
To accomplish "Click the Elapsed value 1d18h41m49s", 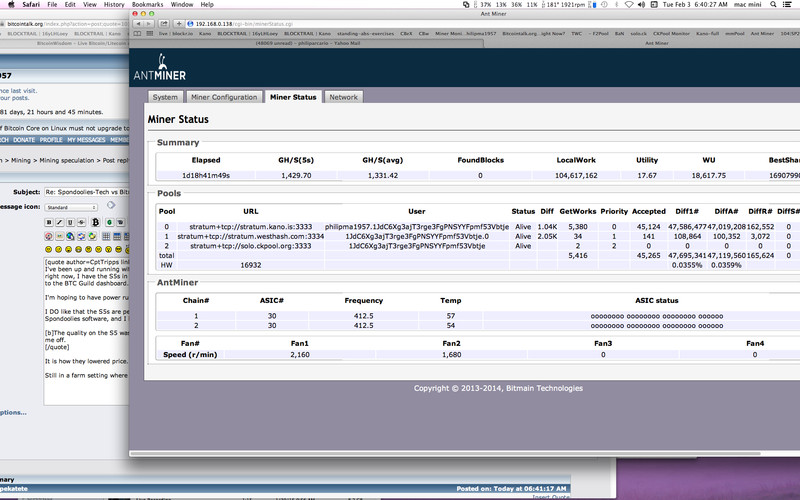I will (x=206, y=176).
